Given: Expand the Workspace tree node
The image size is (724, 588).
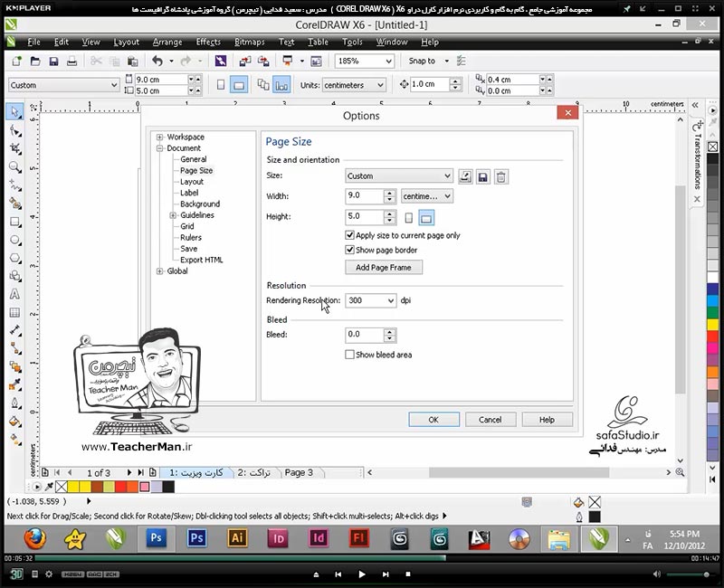Looking at the screenshot, I should [160, 138].
